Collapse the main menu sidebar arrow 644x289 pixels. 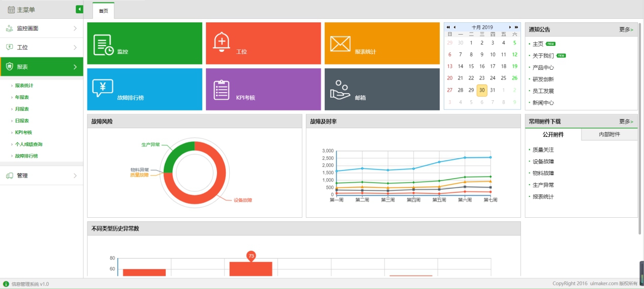tap(79, 9)
